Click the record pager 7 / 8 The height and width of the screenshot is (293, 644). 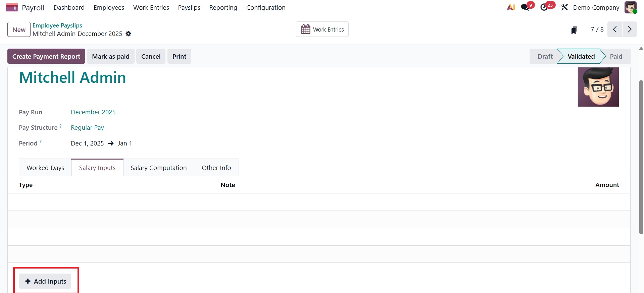point(597,30)
